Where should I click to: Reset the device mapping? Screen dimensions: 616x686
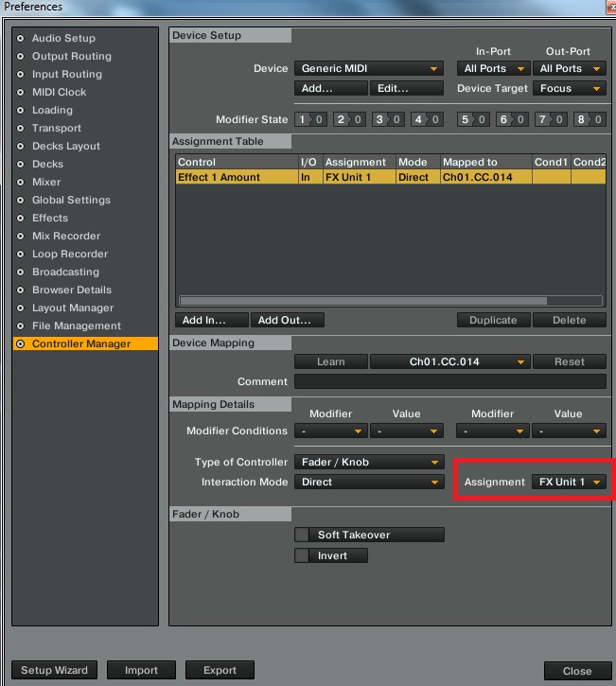tap(570, 361)
